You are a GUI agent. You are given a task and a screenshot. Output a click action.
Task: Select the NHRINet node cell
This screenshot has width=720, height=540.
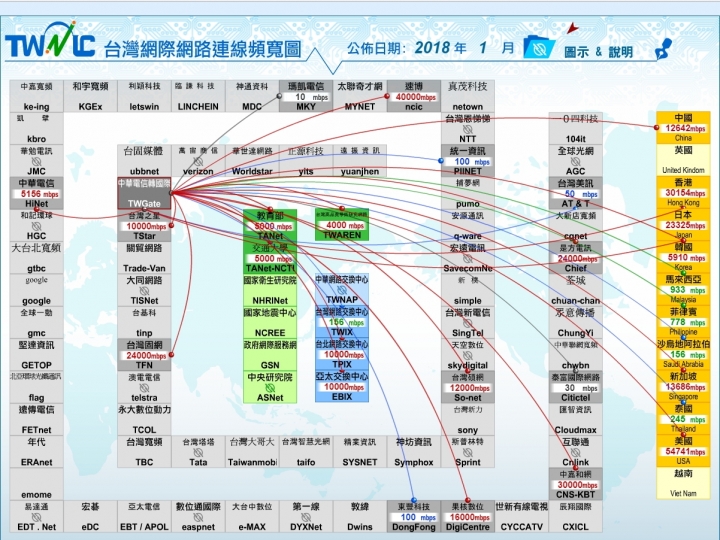[270, 290]
